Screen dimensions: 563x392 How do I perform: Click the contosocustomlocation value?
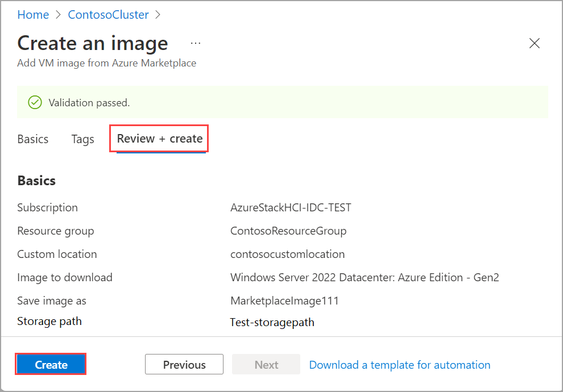point(287,254)
